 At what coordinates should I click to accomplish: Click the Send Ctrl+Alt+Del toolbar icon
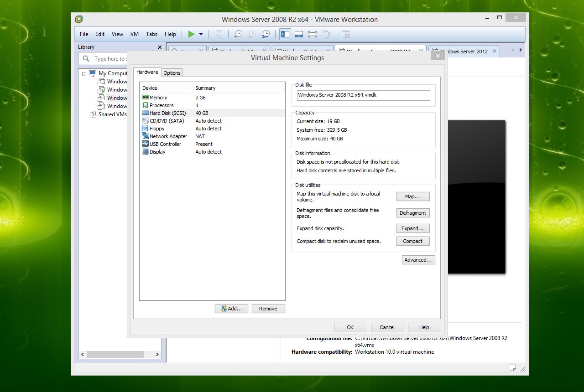point(219,34)
